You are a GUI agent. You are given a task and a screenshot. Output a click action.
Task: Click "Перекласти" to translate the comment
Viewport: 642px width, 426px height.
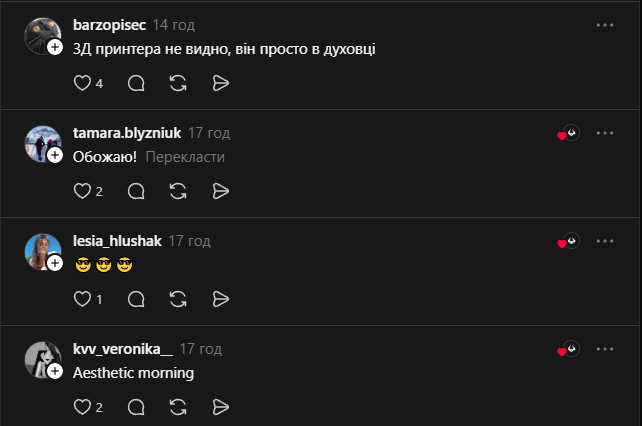(185, 157)
